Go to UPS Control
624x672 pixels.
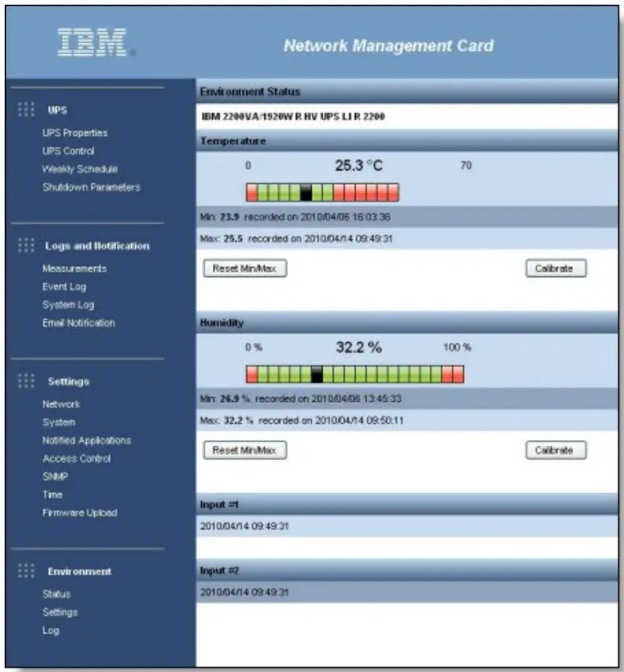point(68,151)
